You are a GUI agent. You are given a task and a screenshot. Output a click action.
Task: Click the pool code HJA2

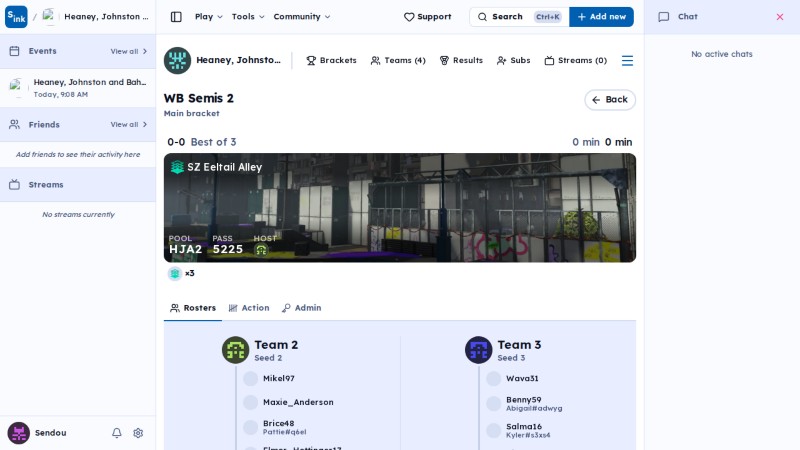click(x=185, y=249)
